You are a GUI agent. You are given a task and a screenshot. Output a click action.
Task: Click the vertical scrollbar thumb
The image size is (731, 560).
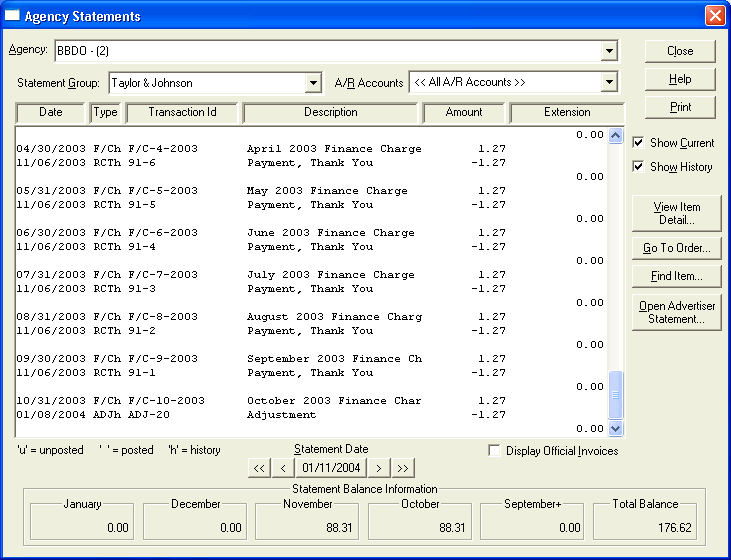[615, 394]
